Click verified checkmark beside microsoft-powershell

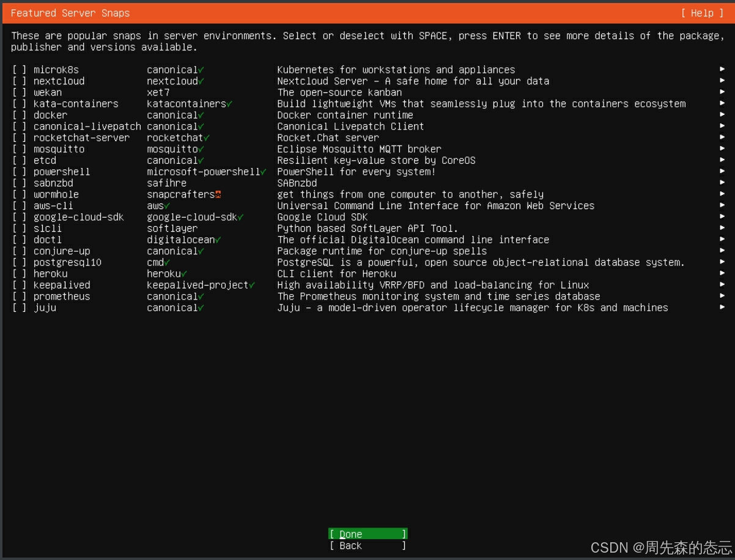(264, 172)
